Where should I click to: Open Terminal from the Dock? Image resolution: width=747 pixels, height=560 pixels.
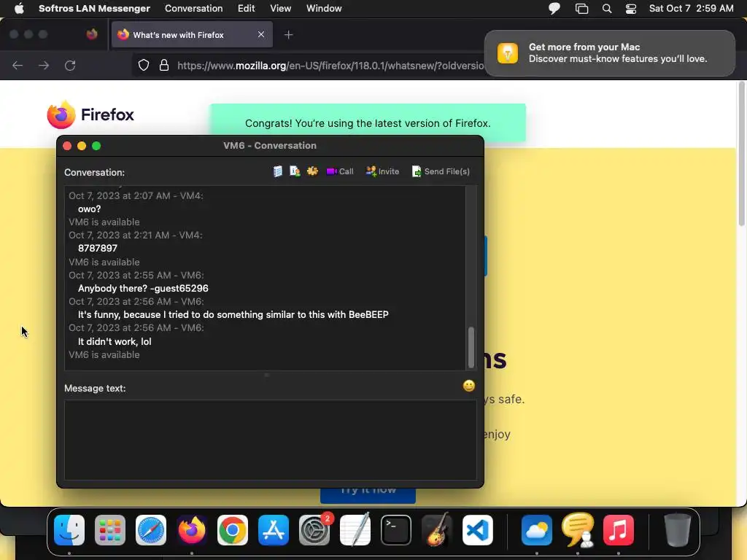coord(396,530)
